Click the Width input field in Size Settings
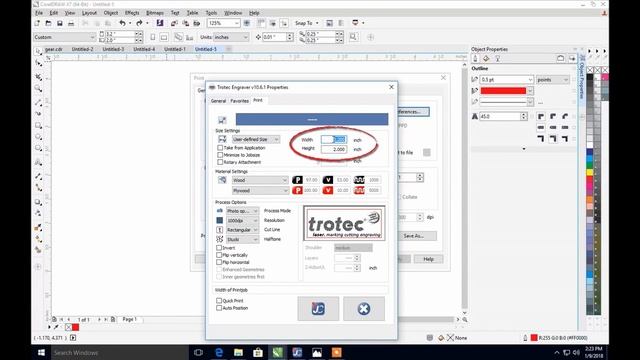The height and width of the screenshot is (360, 640). pyautogui.click(x=334, y=140)
